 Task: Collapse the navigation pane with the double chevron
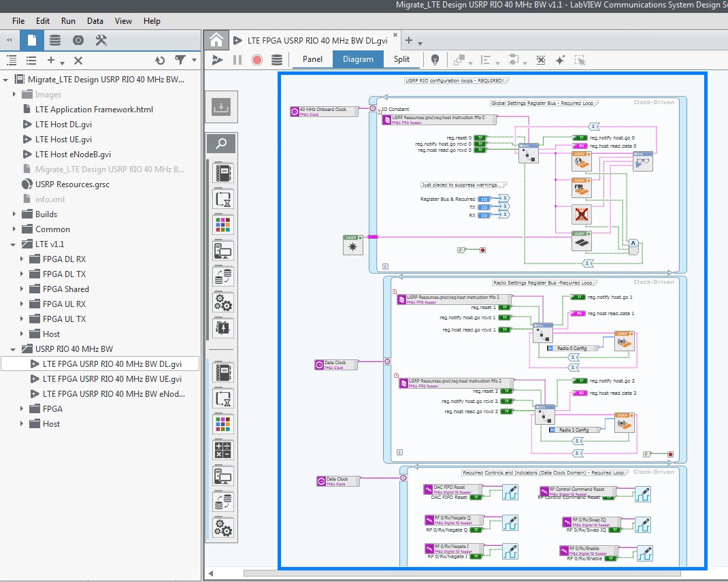(x=10, y=40)
